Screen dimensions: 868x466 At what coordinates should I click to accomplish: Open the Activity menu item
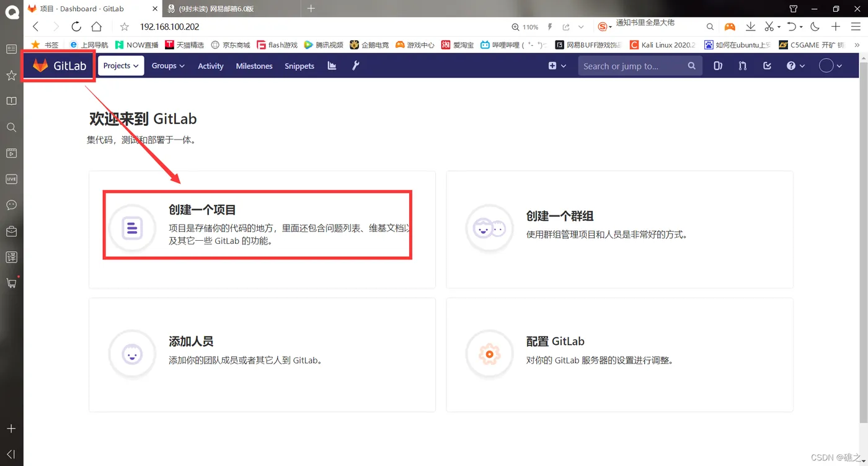tap(211, 66)
